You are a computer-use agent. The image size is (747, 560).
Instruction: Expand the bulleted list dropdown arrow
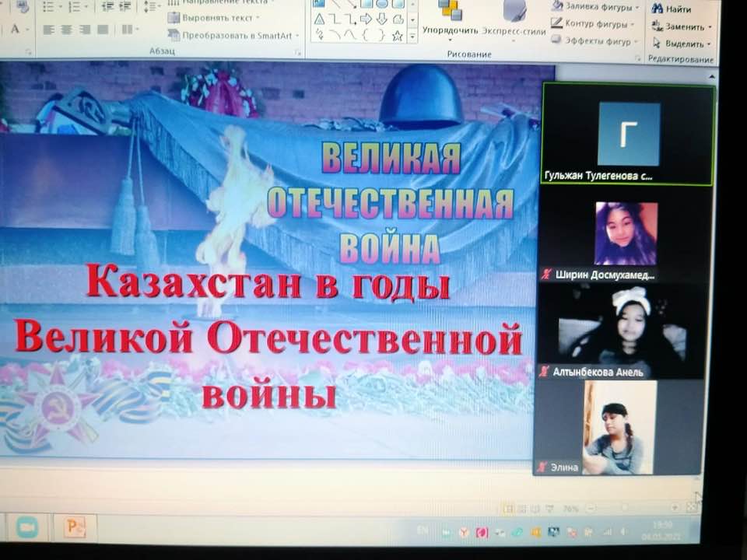60,7
